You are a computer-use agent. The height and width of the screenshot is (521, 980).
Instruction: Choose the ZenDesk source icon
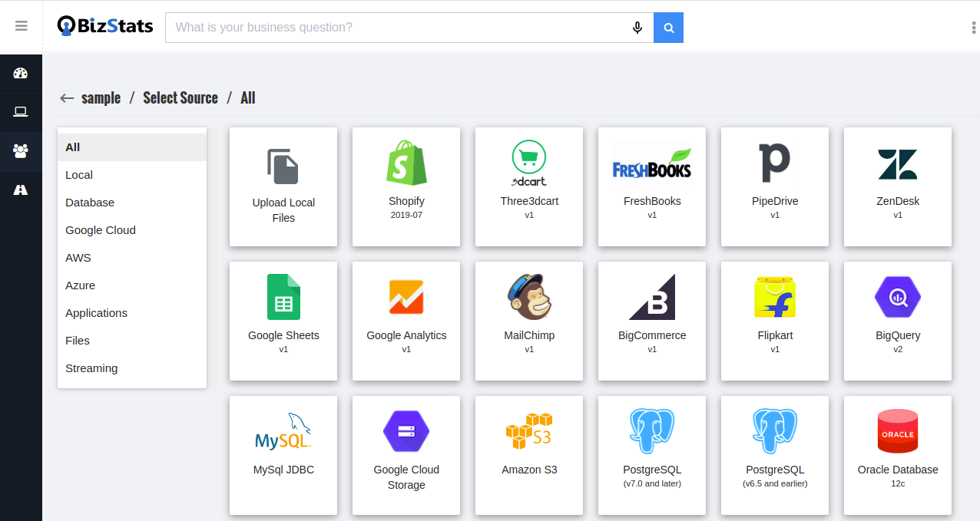tap(898, 164)
